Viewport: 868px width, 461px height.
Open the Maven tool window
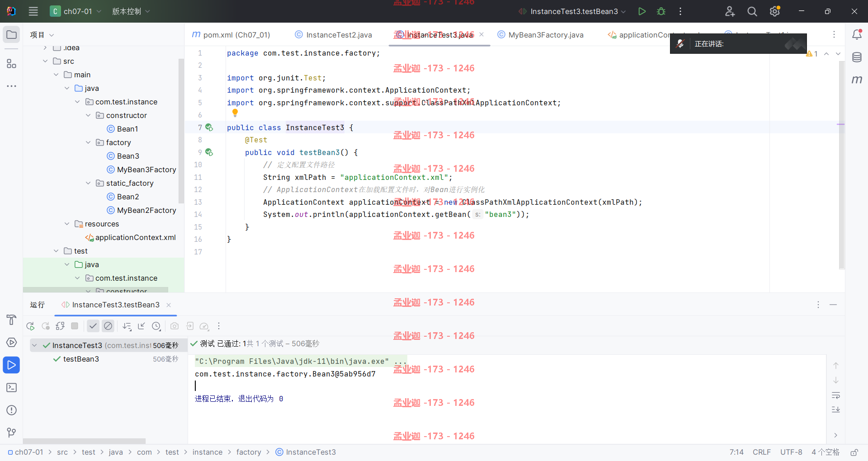[857, 80]
